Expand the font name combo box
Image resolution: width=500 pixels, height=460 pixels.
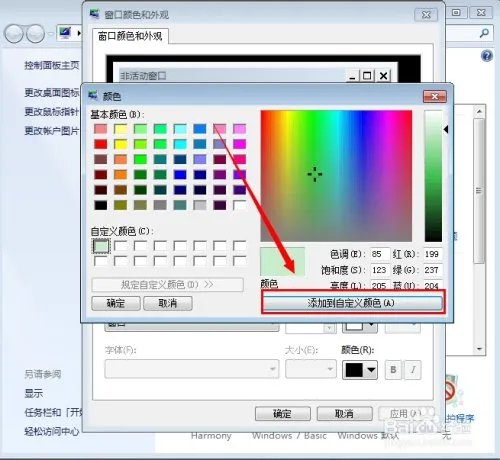coord(192,369)
